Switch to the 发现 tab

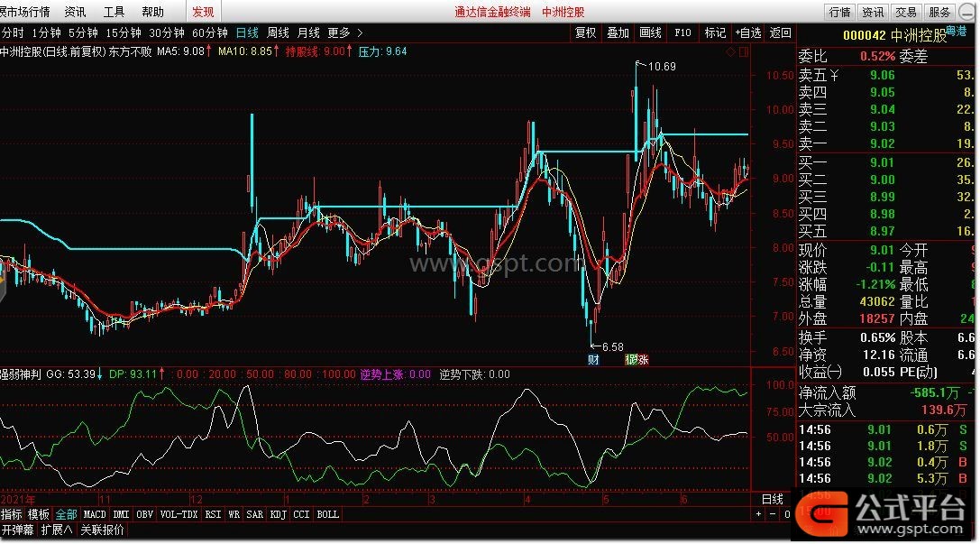click(203, 12)
